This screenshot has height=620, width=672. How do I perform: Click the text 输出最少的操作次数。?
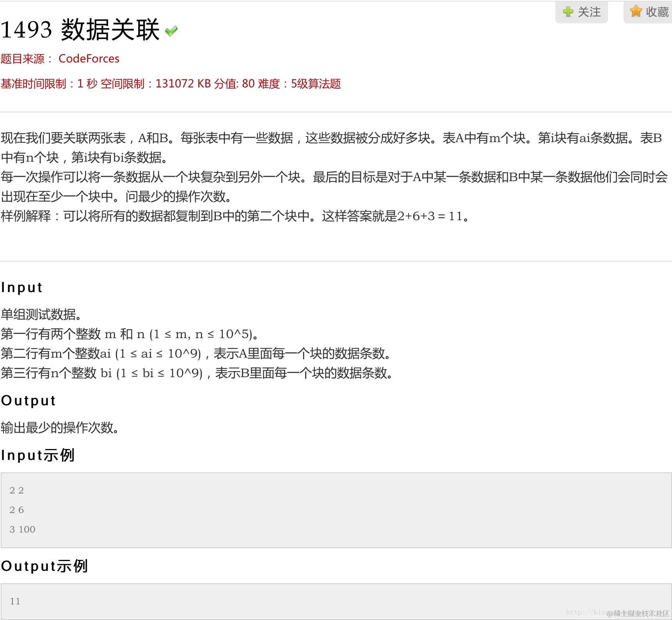pyautogui.click(x=60, y=428)
